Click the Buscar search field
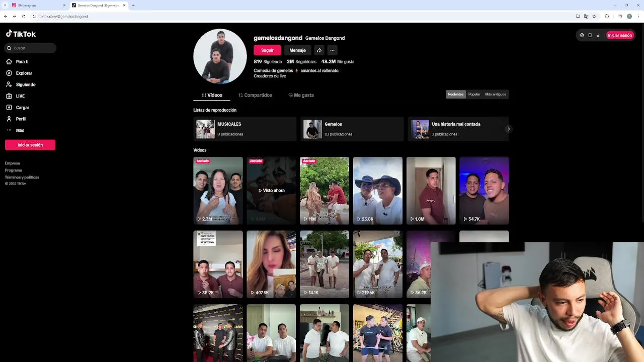Viewport: 644px width, 362px height. 31,48
